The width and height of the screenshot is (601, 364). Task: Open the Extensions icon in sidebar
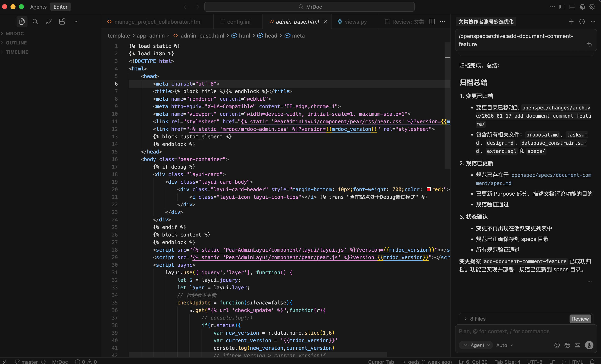tap(62, 21)
